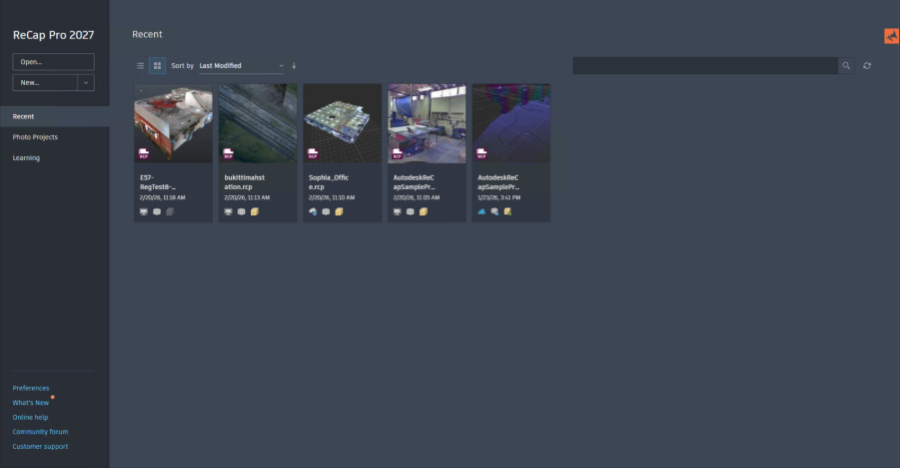
Task: Open the Learning section
Action: pos(26,158)
